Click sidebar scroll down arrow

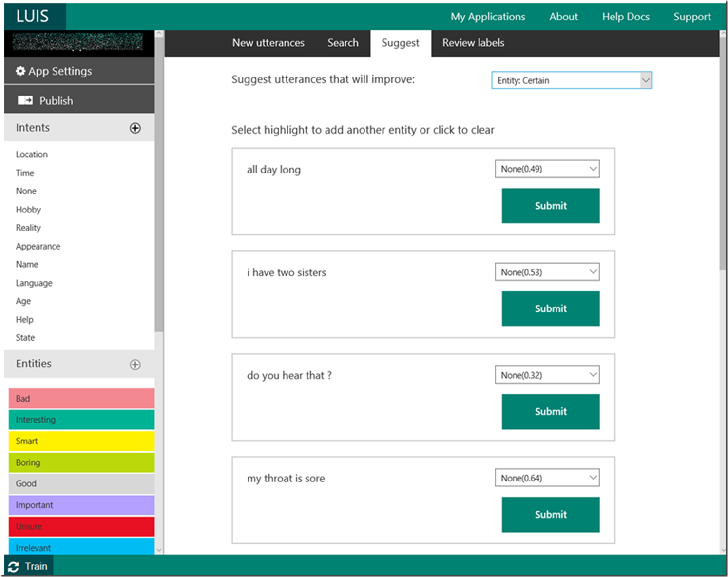[x=159, y=550]
